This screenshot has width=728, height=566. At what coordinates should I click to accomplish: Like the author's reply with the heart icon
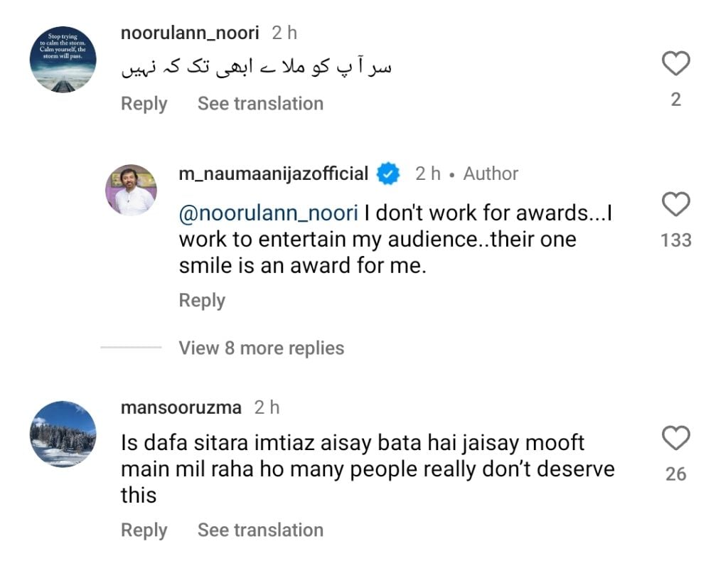point(675,205)
